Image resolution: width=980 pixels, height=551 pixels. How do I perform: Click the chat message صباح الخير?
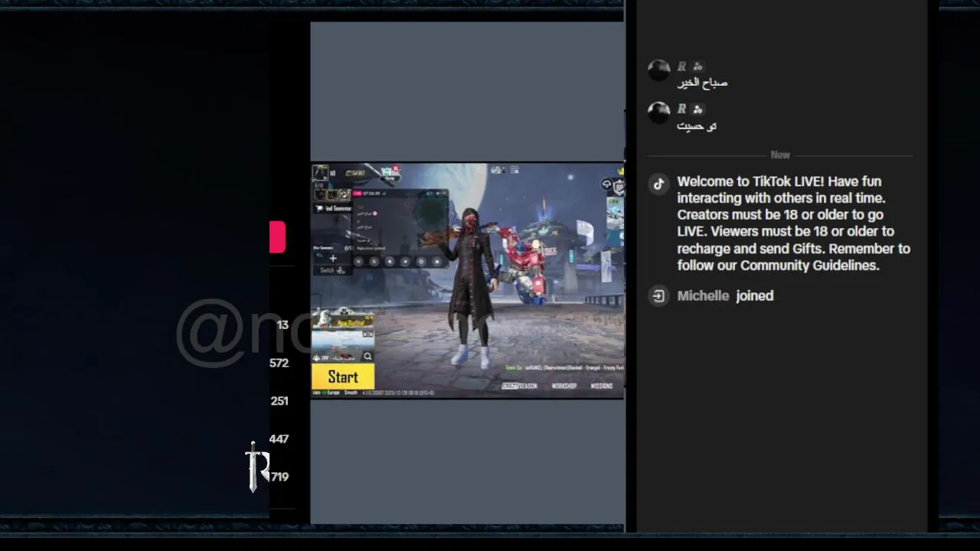[702, 83]
